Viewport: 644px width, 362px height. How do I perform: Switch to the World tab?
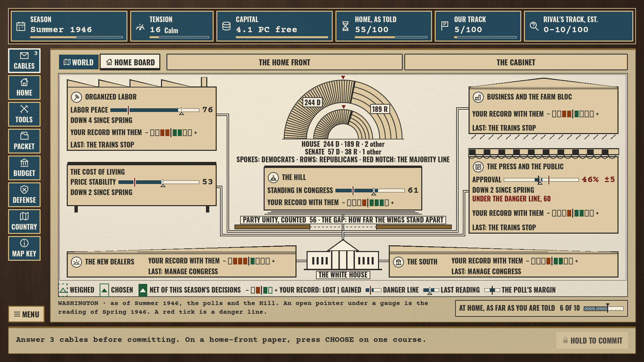pyautogui.click(x=78, y=62)
